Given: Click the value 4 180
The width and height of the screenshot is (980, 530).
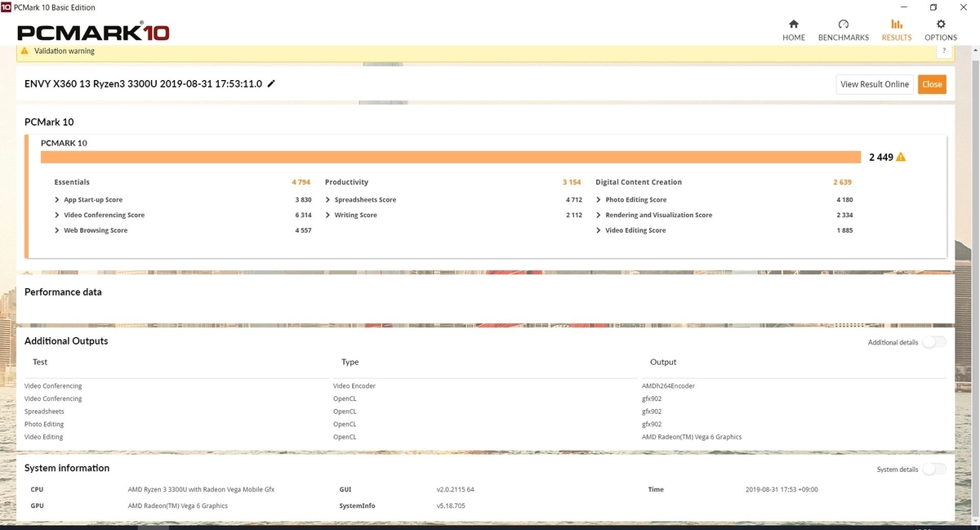Looking at the screenshot, I should point(844,200).
